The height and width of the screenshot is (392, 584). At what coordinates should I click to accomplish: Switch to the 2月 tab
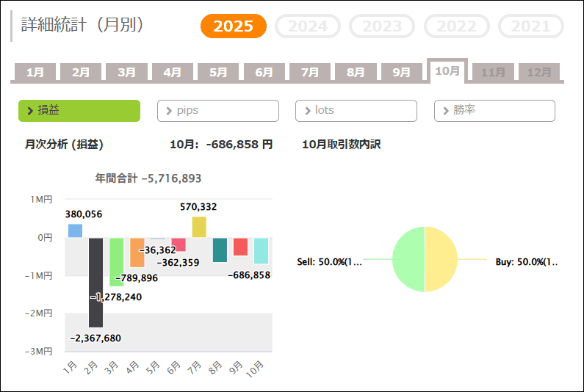pos(81,73)
